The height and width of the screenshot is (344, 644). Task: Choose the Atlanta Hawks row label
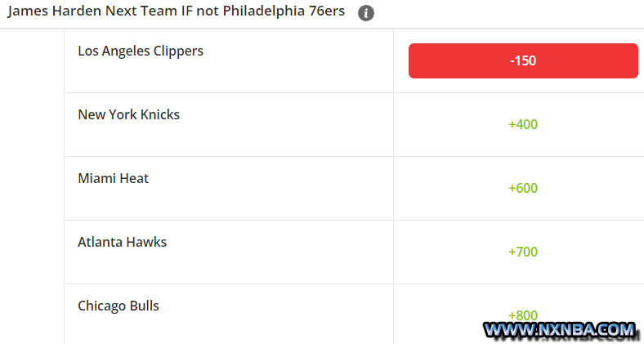click(122, 242)
